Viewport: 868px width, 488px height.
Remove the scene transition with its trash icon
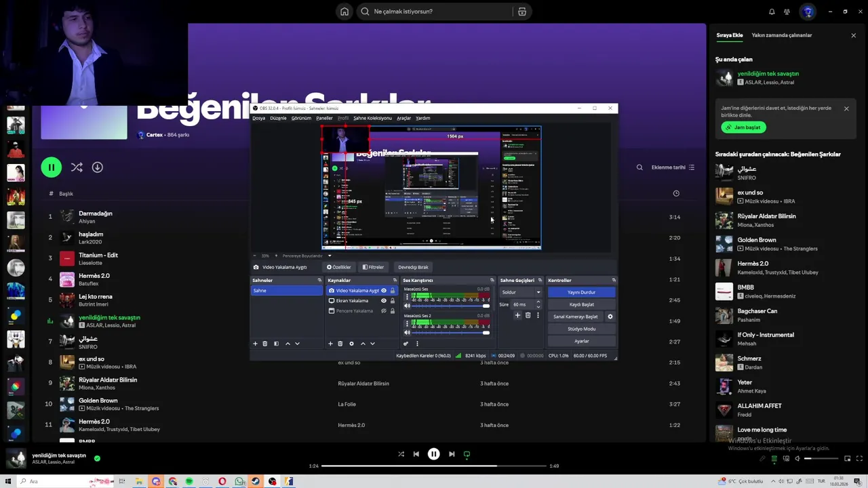coord(528,315)
